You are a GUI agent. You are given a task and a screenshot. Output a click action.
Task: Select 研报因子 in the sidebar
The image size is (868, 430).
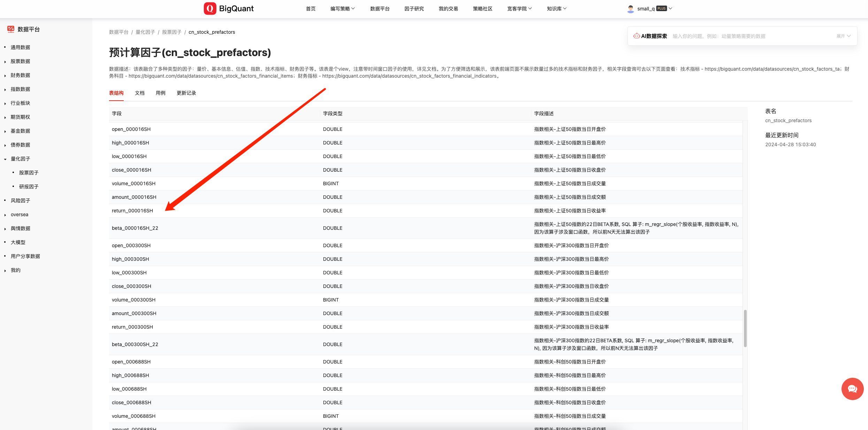click(x=29, y=187)
